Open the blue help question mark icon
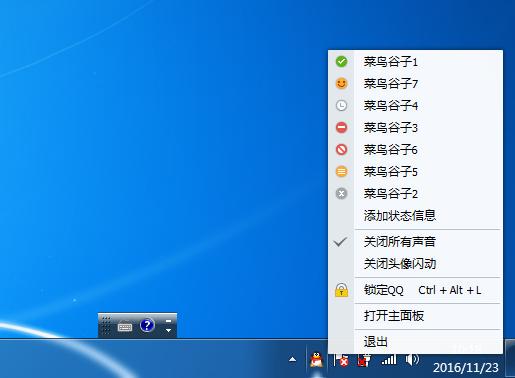This screenshot has height=378, width=515. [147, 325]
